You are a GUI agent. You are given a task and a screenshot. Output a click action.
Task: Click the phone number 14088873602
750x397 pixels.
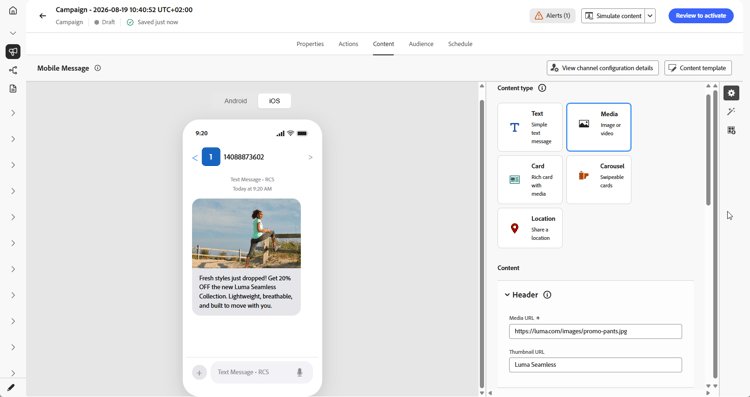click(243, 157)
